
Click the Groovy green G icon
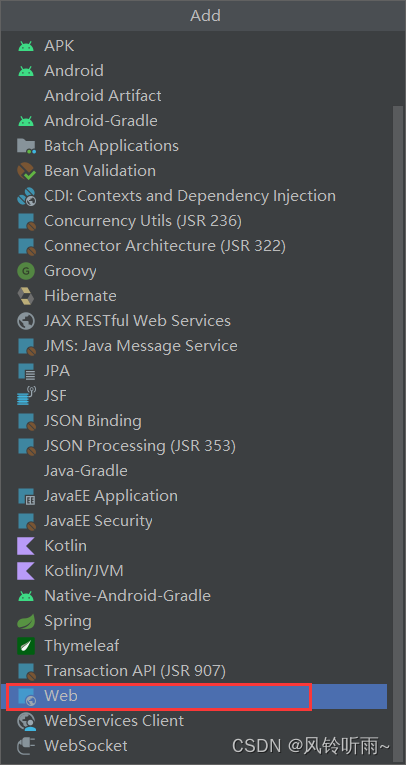pos(26,271)
